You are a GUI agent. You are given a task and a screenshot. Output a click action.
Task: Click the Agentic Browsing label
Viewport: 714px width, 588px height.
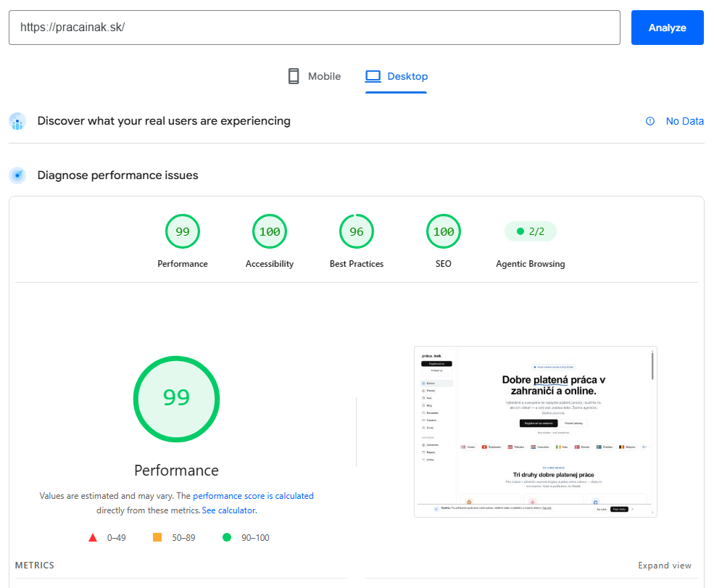(531, 264)
